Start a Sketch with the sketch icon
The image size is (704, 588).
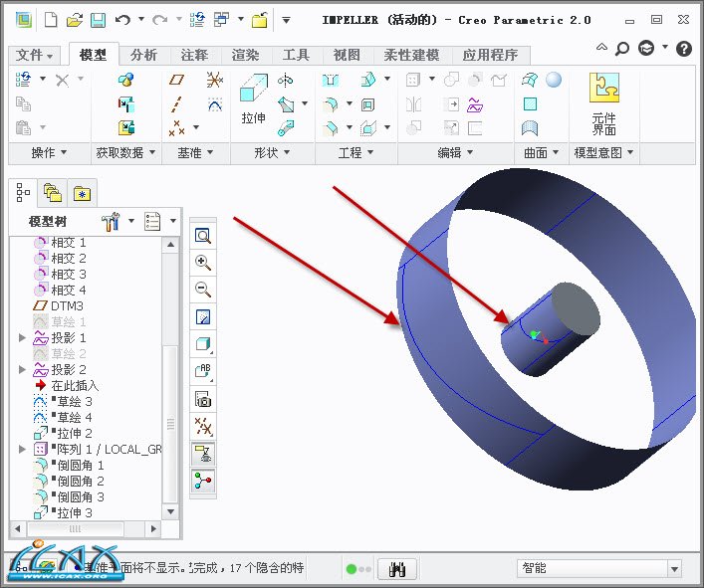(x=215, y=104)
